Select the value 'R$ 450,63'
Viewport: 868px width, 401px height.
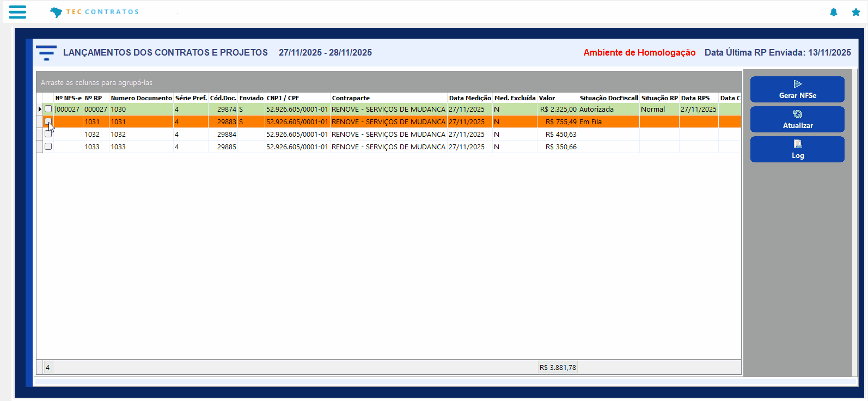558,134
